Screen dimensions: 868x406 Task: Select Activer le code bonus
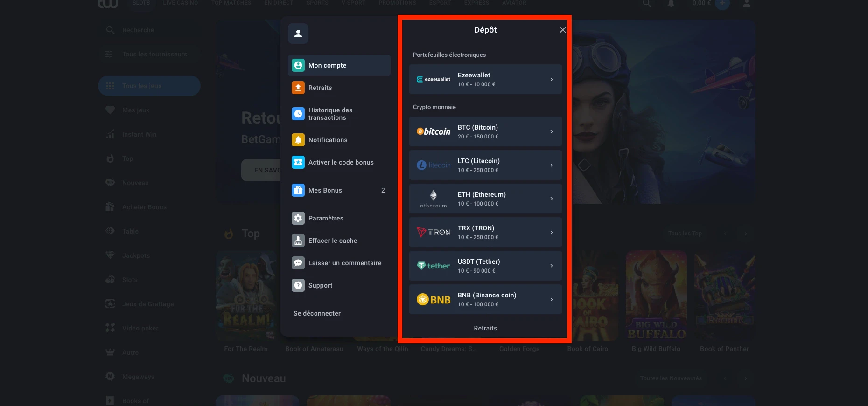tap(339, 162)
